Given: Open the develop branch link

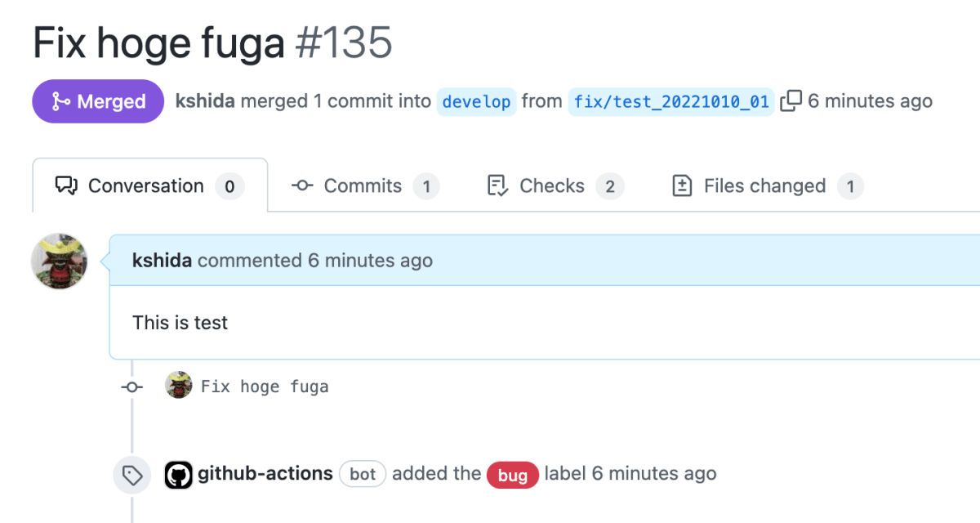Looking at the screenshot, I should coord(477,102).
